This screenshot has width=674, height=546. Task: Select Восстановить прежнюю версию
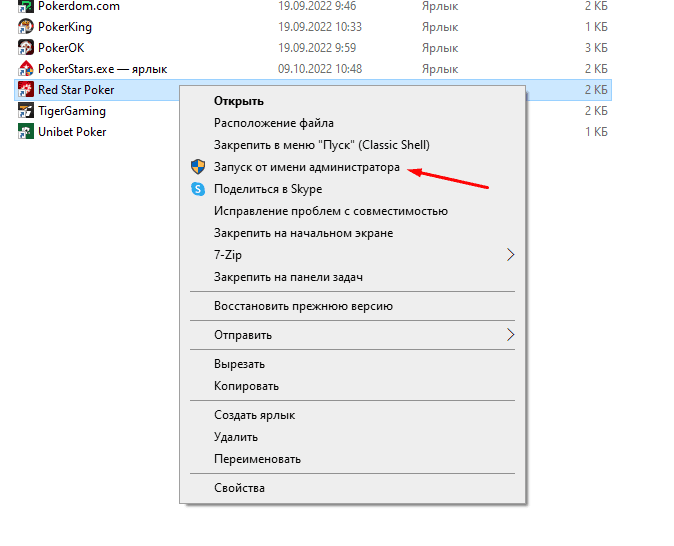click(x=303, y=306)
